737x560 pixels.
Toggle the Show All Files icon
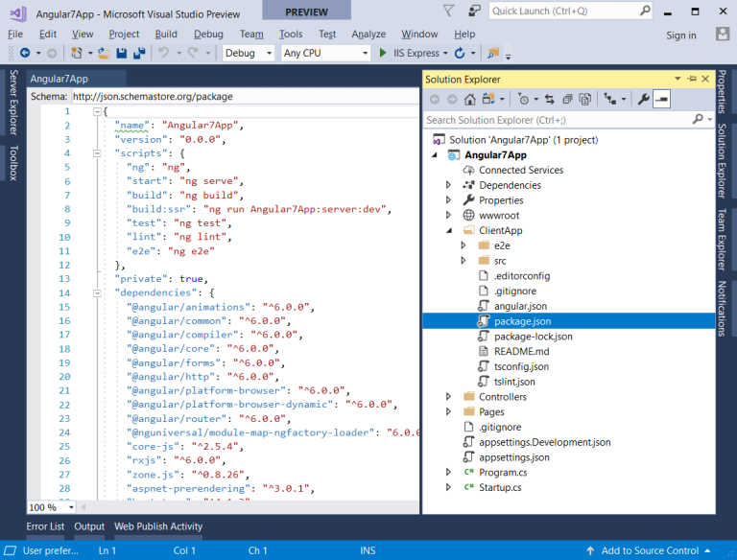coord(585,99)
